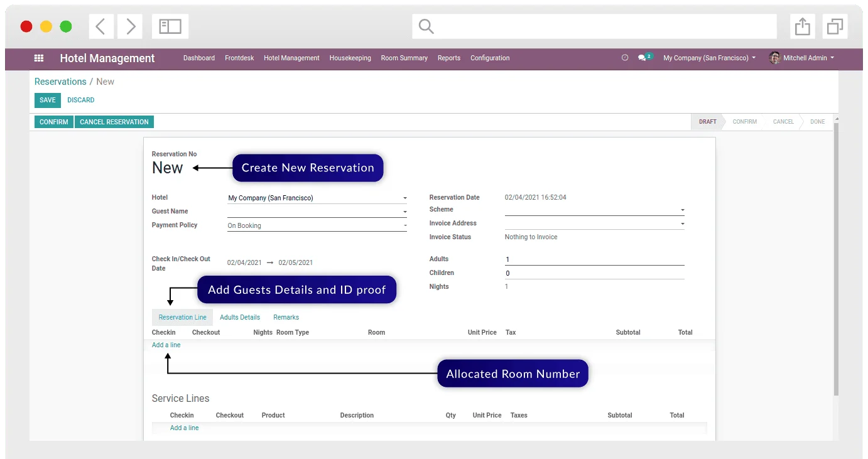Click check-in date 02/04/2021
This screenshot has width=868, height=459.
pyautogui.click(x=244, y=262)
